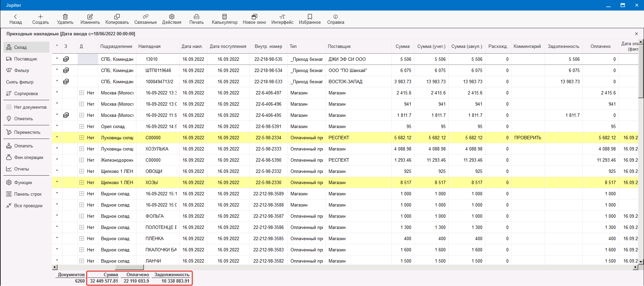Click Отметить in the sidebar
This screenshot has height=286, width=644.
click(x=26, y=119)
